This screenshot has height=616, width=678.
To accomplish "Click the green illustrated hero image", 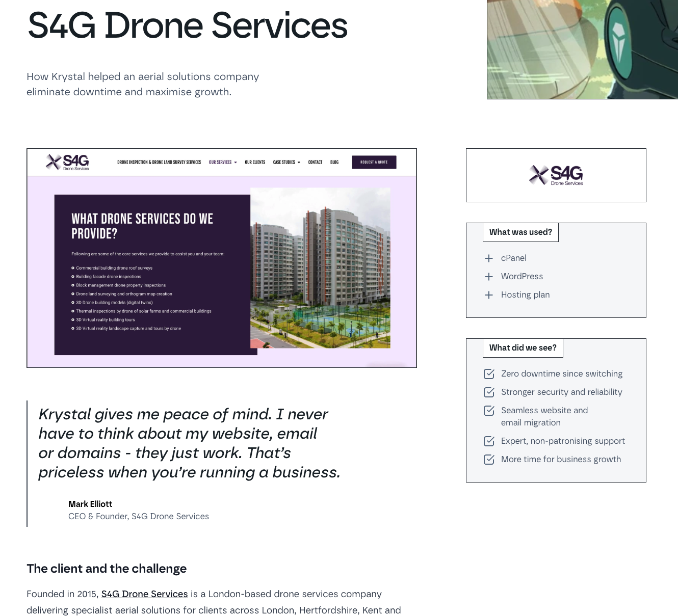I will coord(582,49).
